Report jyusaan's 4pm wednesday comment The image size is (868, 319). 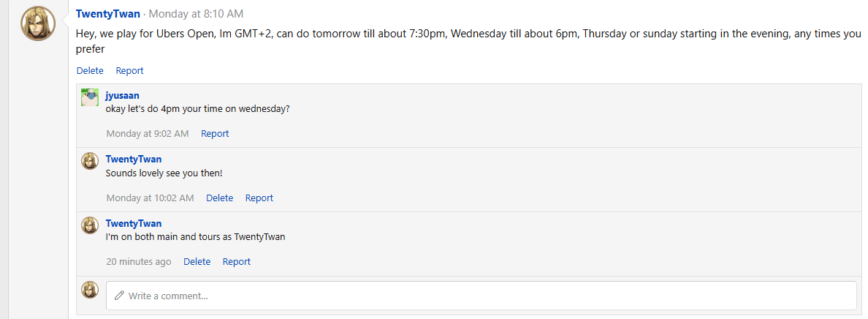point(215,134)
